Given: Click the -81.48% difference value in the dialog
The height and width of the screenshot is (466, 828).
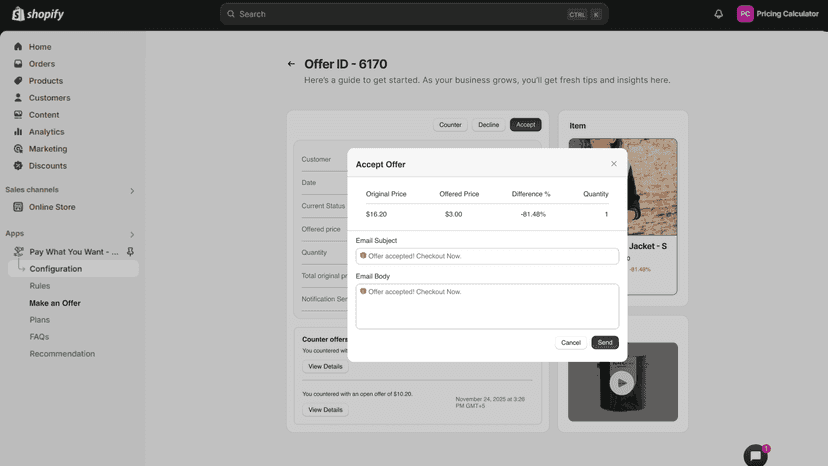Looking at the screenshot, I should point(533,214).
